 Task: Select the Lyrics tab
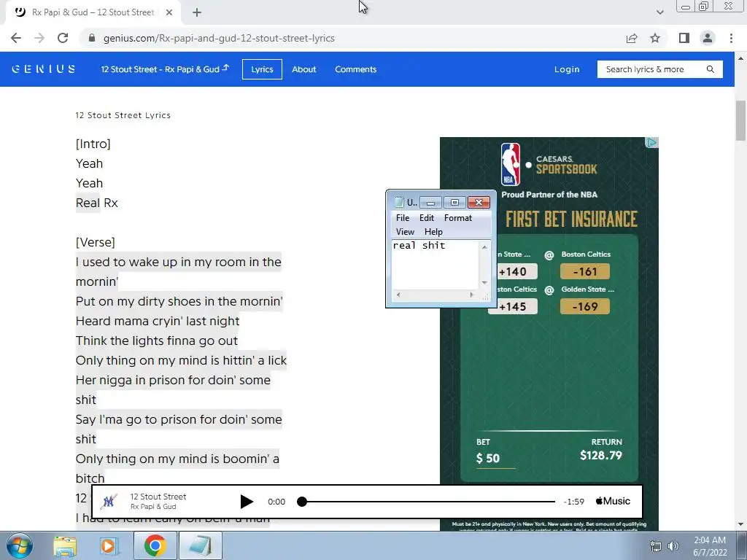[x=262, y=69]
